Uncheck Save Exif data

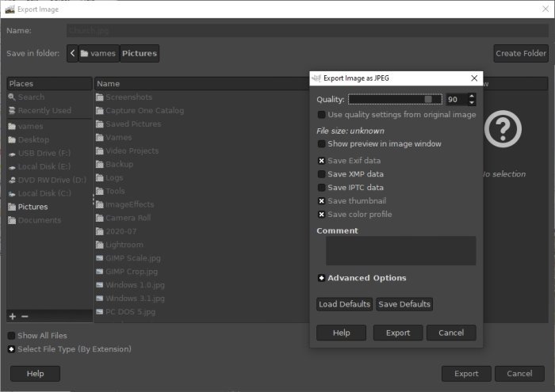(x=321, y=161)
